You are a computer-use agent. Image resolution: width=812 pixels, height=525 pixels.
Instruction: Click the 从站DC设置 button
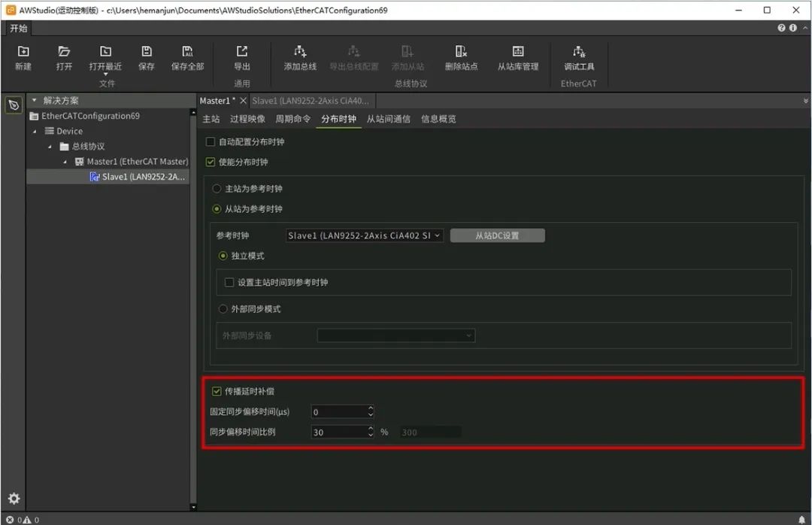[x=497, y=235]
